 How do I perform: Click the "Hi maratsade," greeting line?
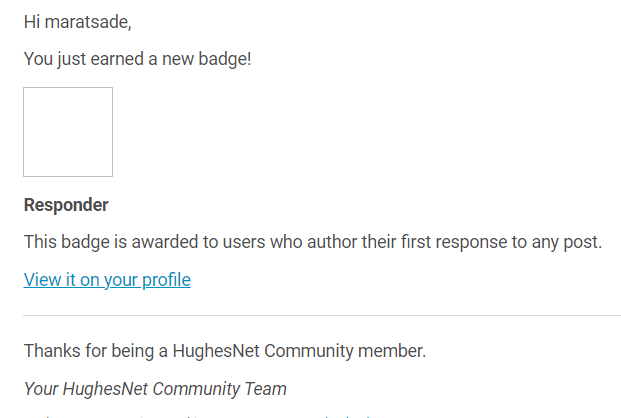tap(77, 21)
